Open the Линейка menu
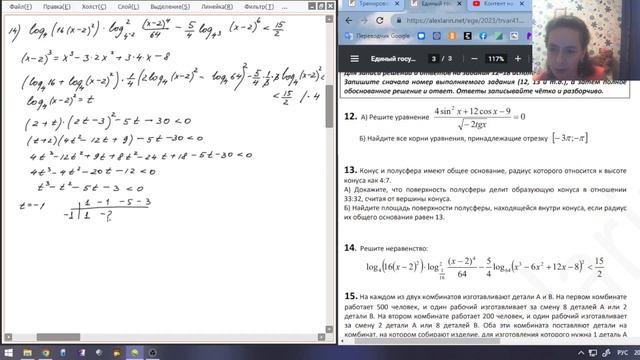Screen dimensions: 640x360 (217, 7)
